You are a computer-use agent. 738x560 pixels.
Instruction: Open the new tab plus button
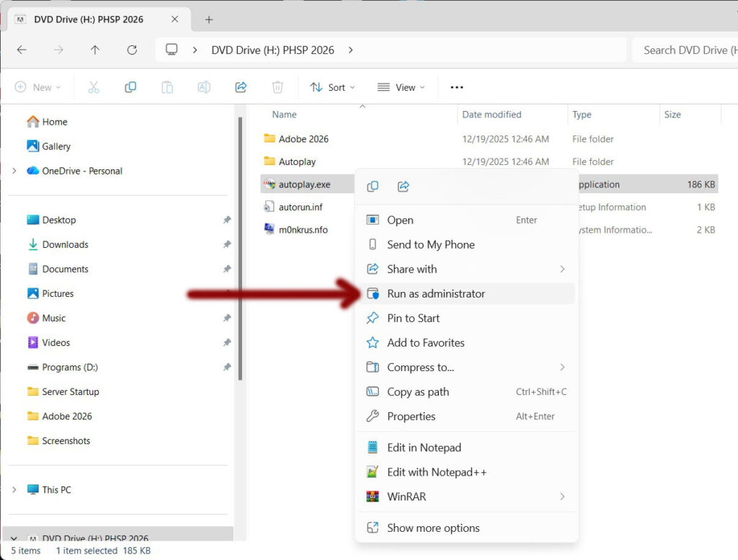point(209,19)
